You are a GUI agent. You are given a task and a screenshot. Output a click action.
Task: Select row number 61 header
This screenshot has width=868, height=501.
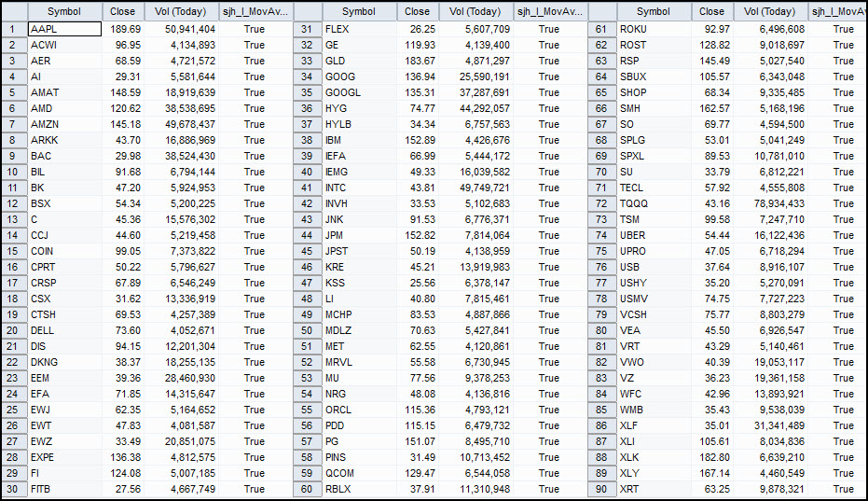click(x=601, y=29)
